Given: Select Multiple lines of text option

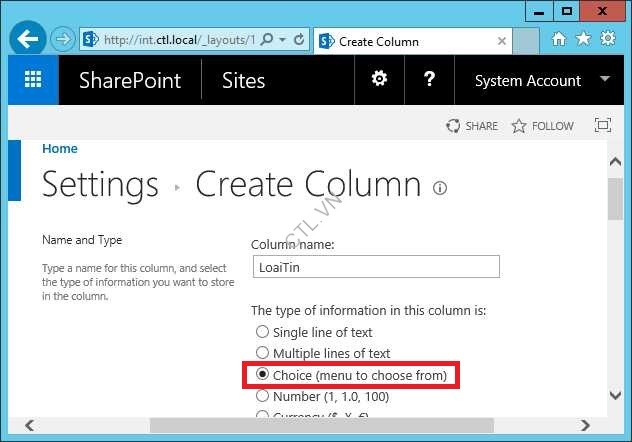Looking at the screenshot, I should pyautogui.click(x=262, y=353).
